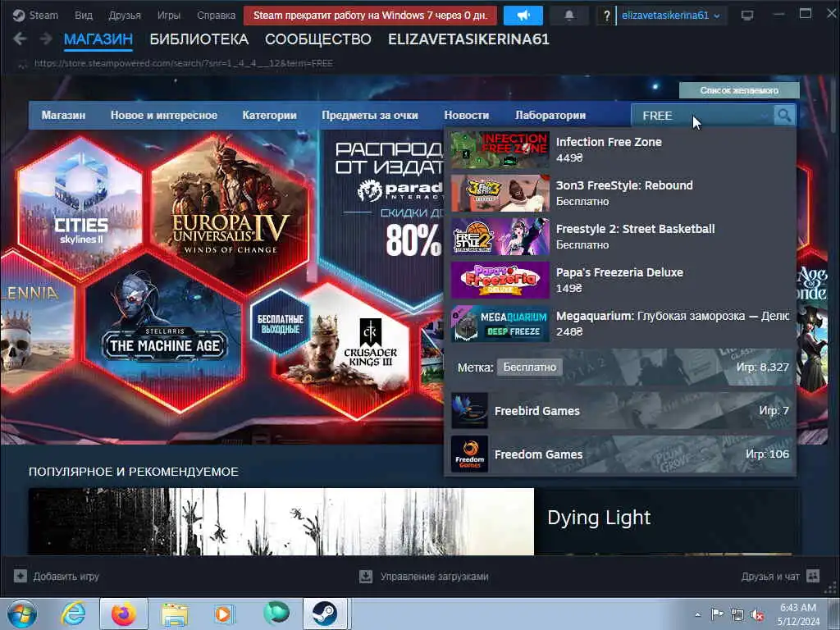Open Firefox from the taskbar
The image size is (840, 630).
pyautogui.click(x=123, y=614)
